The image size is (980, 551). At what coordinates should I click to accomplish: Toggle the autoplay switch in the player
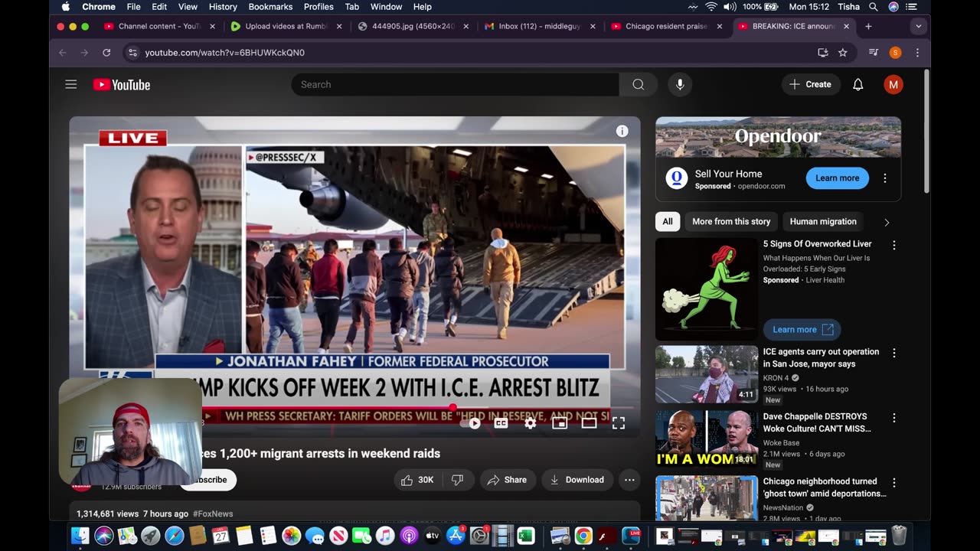[472, 422]
